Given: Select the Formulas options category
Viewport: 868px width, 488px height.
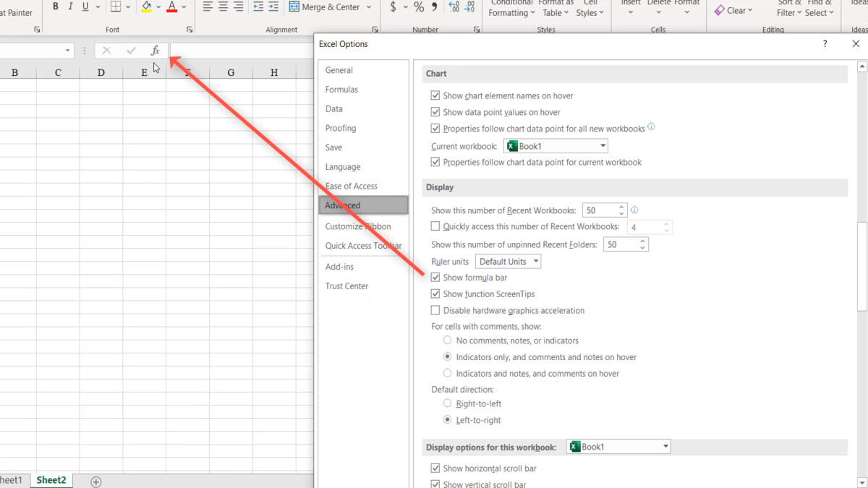Looking at the screenshot, I should tap(340, 89).
